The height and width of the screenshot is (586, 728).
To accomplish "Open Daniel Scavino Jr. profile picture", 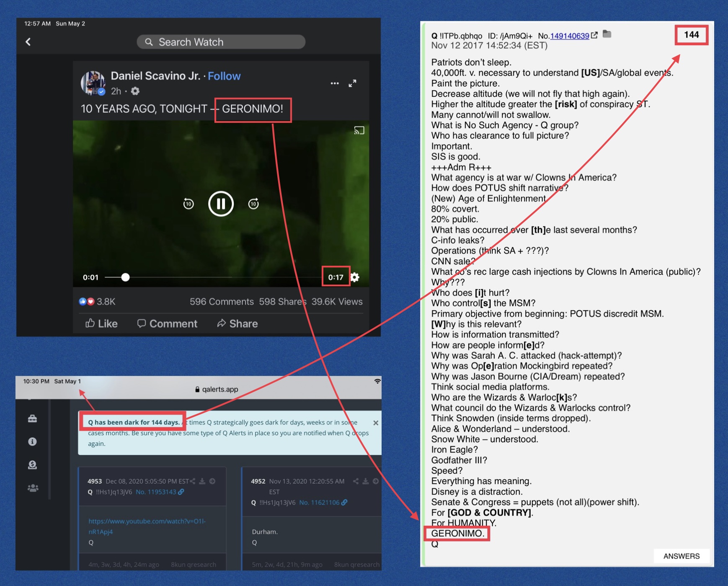I will pos(93,83).
